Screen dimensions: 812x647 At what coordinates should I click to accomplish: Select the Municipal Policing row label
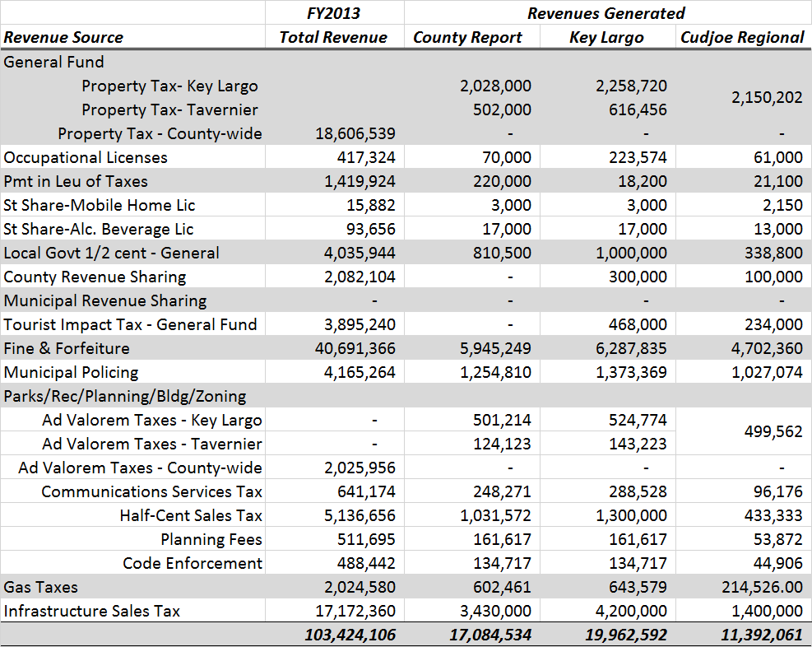[x=71, y=372]
